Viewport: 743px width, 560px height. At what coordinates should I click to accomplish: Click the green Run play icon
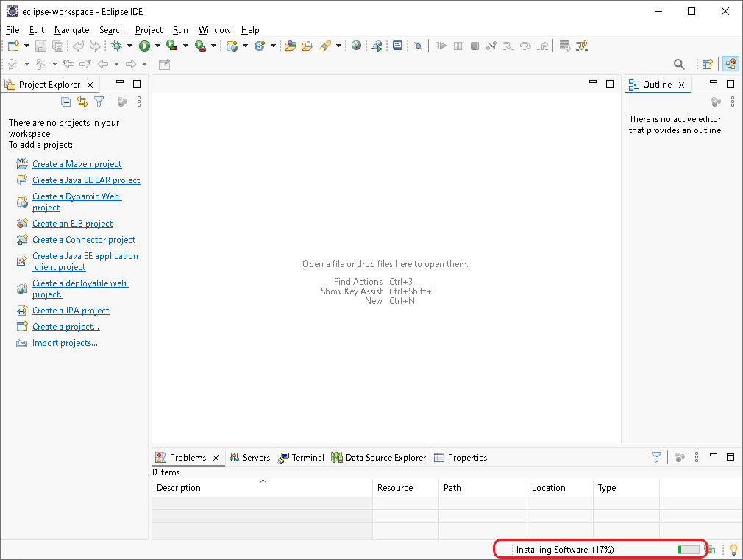coord(144,46)
